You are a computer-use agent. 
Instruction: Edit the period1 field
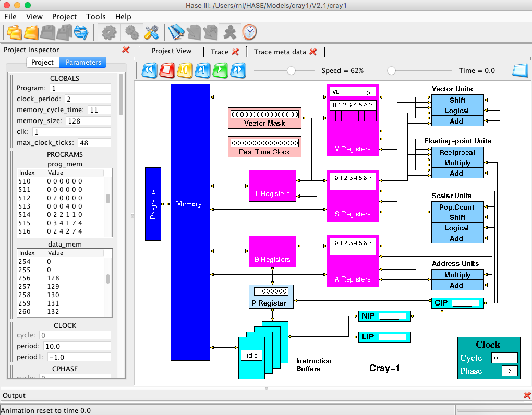[x=79, y=357]
